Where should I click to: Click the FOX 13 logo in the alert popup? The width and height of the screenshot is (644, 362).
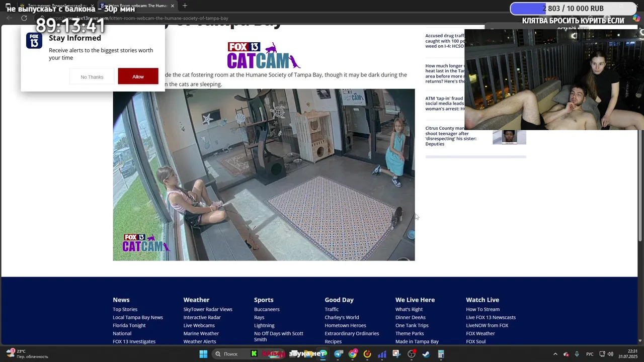pos(34,41)
